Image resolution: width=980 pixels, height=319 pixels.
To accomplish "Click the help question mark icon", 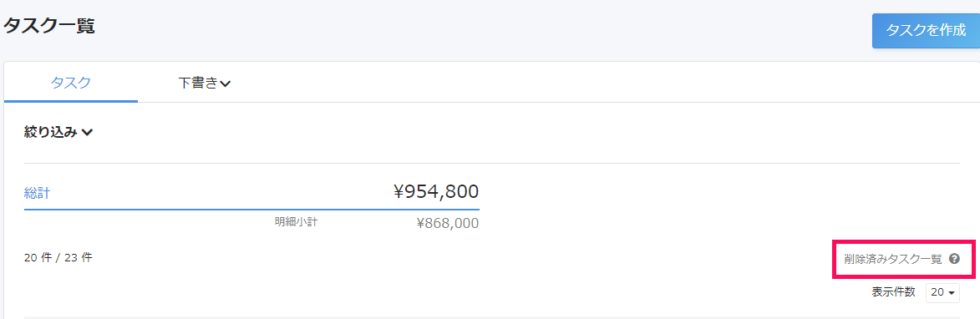I will click(x=954, y=259).
